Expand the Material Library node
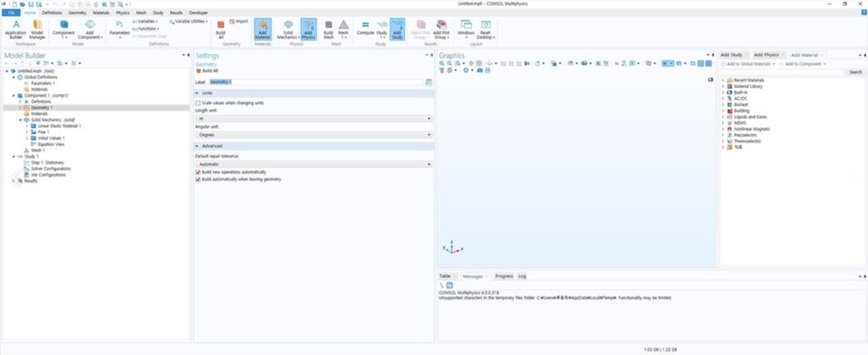The width and height of the screenshot is (868, 355). (723, 86)
